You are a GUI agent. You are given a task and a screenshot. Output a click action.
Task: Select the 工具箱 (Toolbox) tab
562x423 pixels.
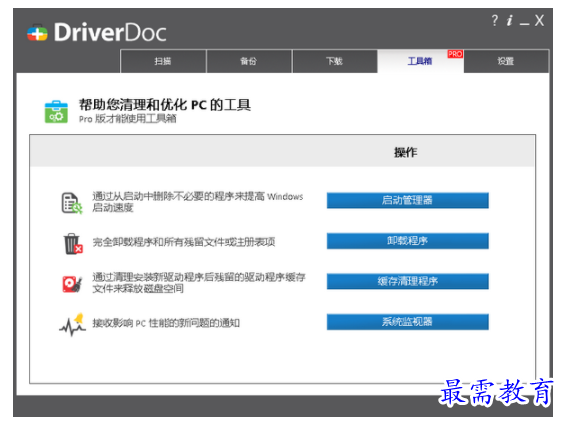point(420,61)
